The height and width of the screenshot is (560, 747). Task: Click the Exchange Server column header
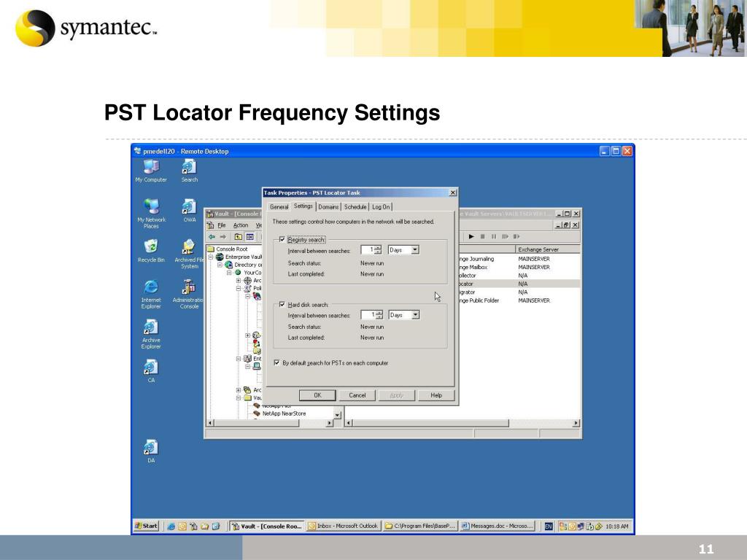click(x=547, y=249)
